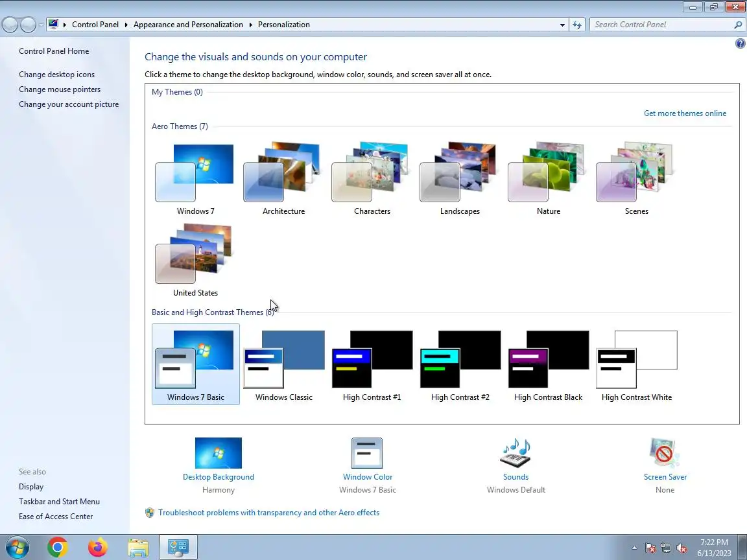Click Show desktop button at taskbar end
747x560 pixels.
(x=742, y=547)
